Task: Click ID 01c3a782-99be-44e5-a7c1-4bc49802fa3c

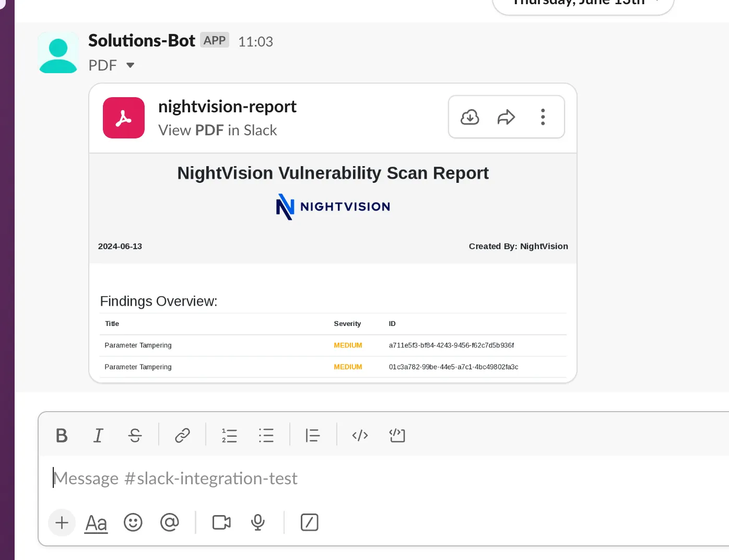Action: click(x=453, y=367)
